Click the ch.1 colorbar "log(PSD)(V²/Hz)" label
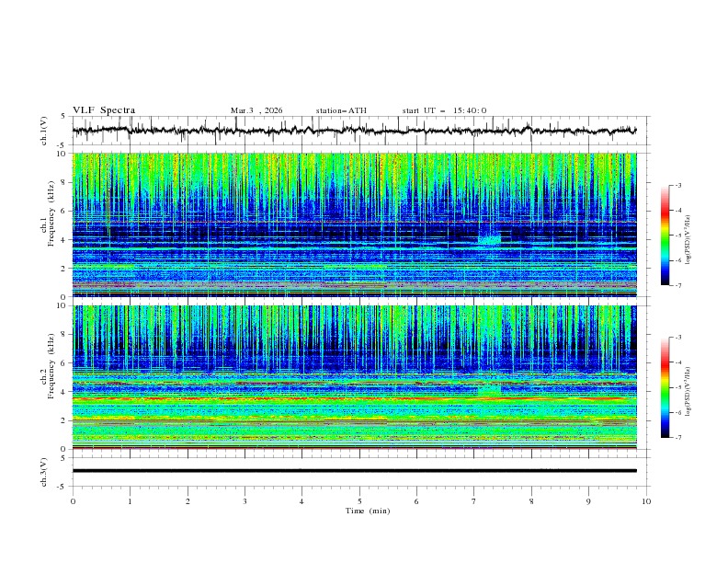This screenshot has height=563, width=728. [x=688, y=240]
